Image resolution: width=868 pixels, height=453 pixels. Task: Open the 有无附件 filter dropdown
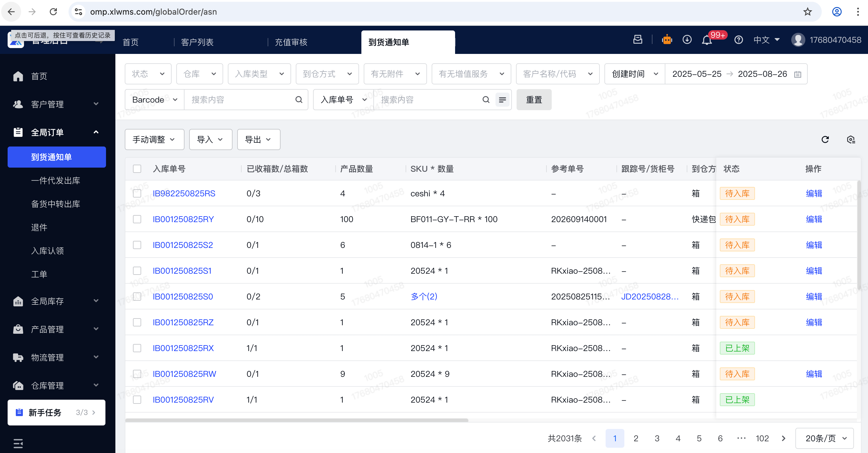click(x=395, y=74)
